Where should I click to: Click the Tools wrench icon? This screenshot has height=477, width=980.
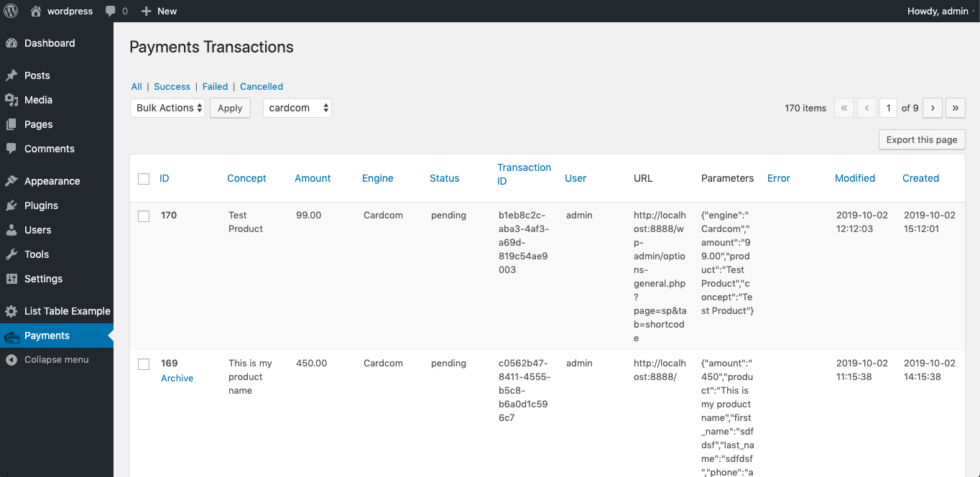pos(11,254)
